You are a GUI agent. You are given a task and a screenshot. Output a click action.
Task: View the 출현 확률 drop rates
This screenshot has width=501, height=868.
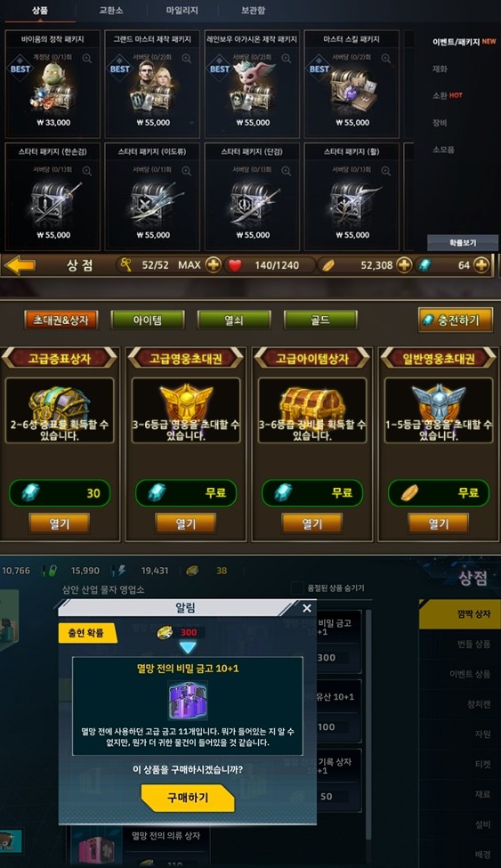[87, 632]
